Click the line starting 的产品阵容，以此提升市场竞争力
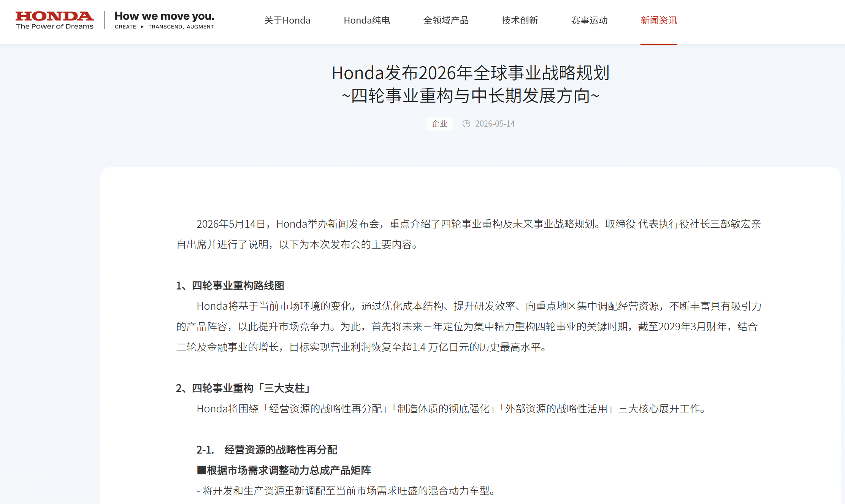 click(467, 326)
